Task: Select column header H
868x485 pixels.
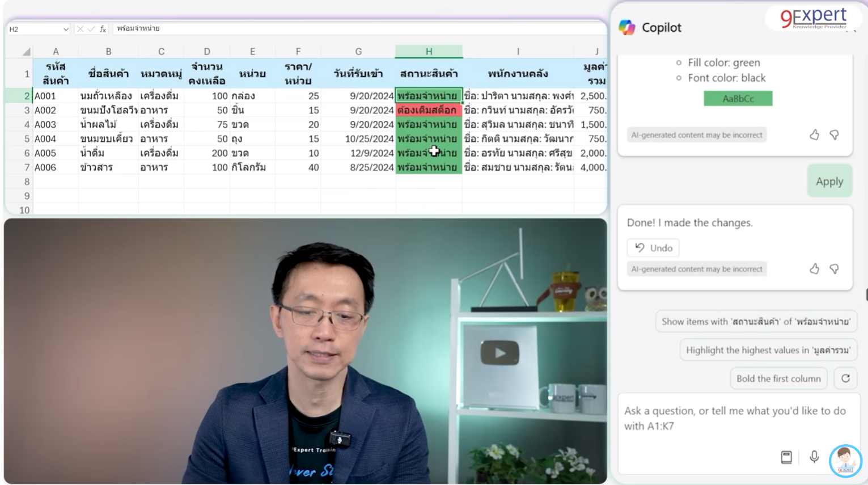Action: pyautogui.click(x=429, y=51)
